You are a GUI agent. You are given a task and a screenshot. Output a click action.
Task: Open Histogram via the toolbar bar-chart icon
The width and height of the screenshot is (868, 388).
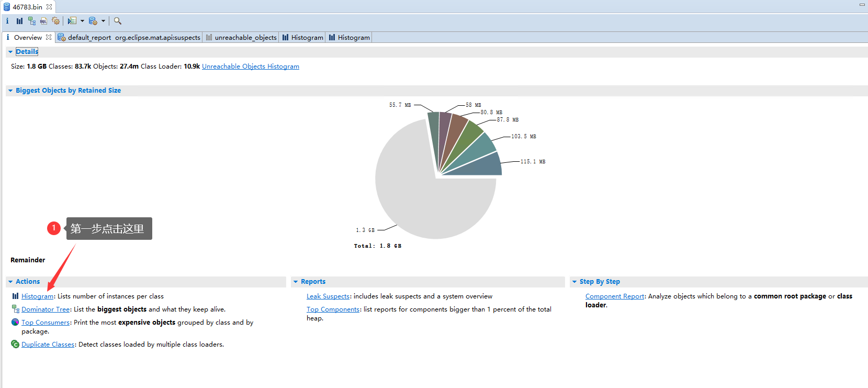coord(19,21)
